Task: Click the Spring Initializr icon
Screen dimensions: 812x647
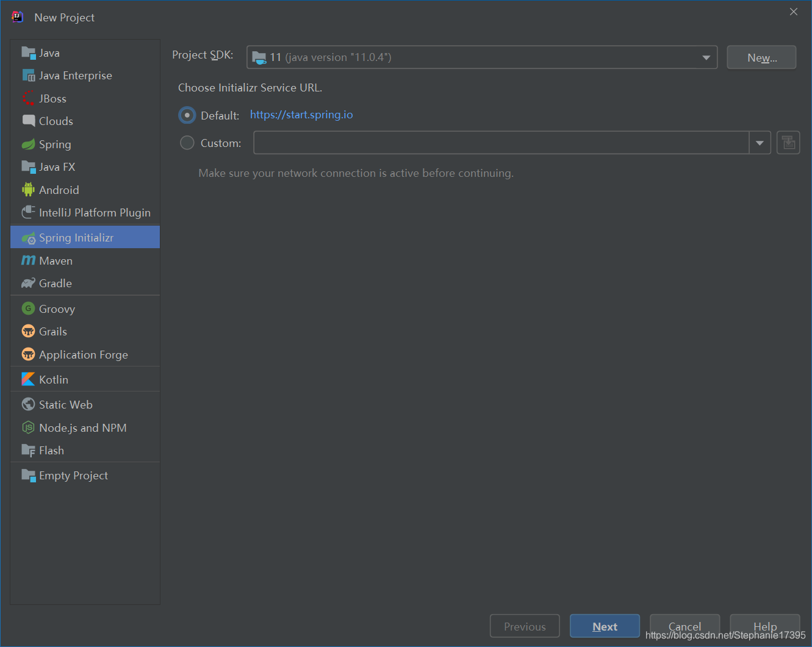Action: [29, 238]
